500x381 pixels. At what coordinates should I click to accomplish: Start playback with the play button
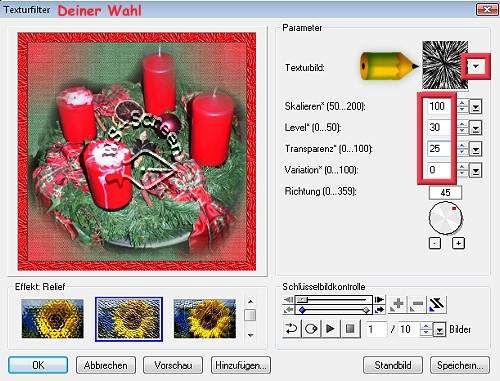click(330, 329)
